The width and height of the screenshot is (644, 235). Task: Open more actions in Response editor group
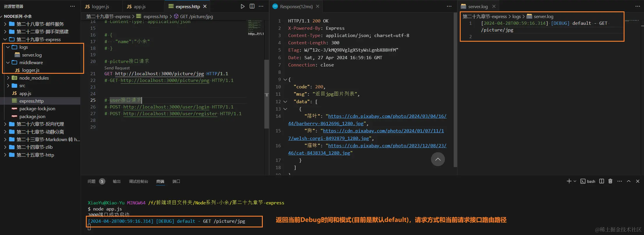(449, 6)
